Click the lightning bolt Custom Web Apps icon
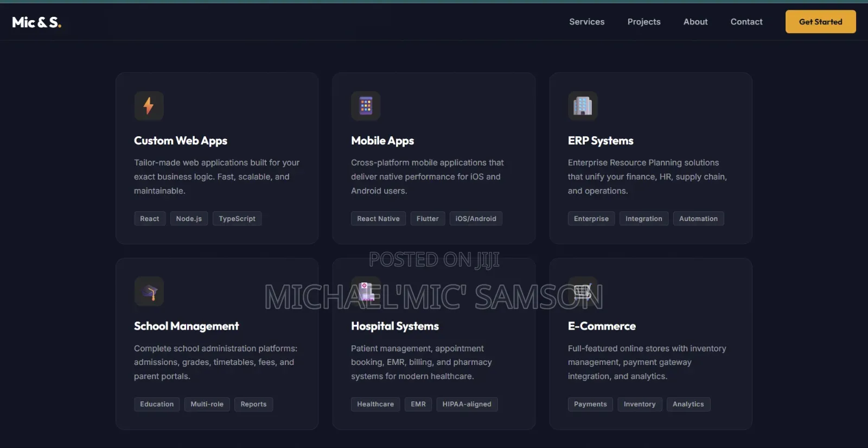This screenshot has height=448, width=868. [149, 105]
